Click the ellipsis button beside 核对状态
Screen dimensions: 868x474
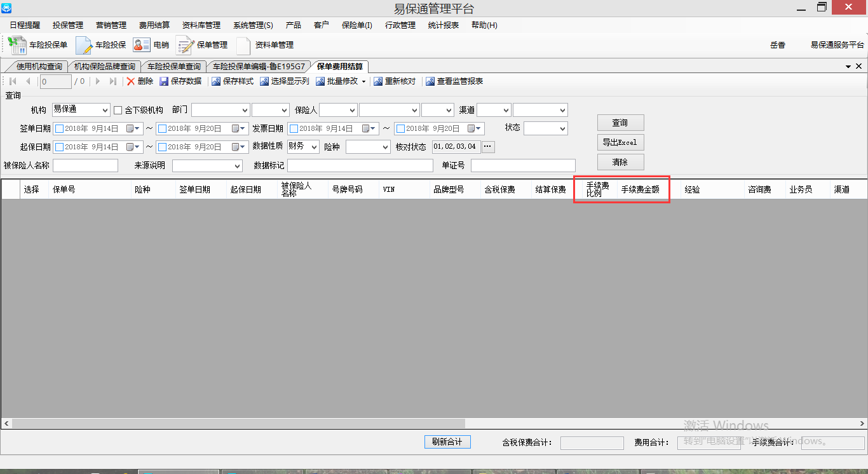coord(488,147)
